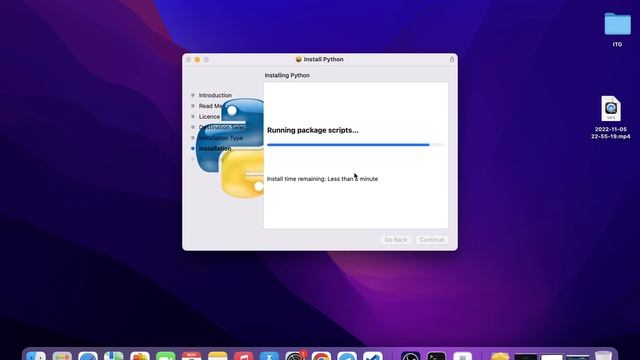Select the Destination Select step
Viewport: 640px width, 360px height.
click(222, 127)
